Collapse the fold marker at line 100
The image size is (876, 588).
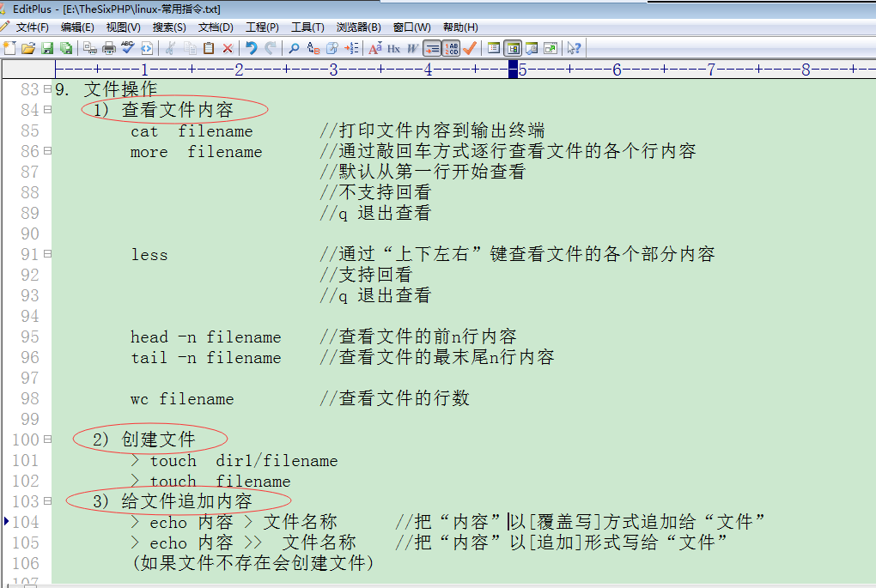[x=47, y=439]
